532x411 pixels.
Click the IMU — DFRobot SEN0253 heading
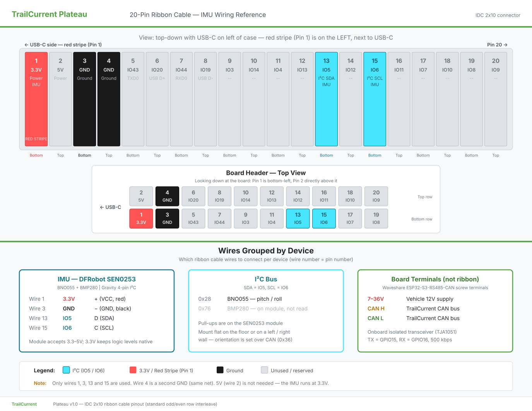click(97, 279)
